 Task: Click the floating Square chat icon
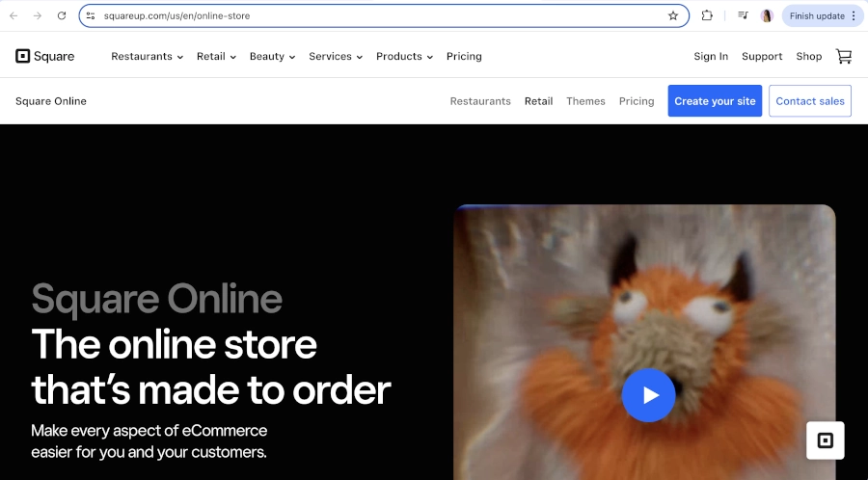(825, 440)
